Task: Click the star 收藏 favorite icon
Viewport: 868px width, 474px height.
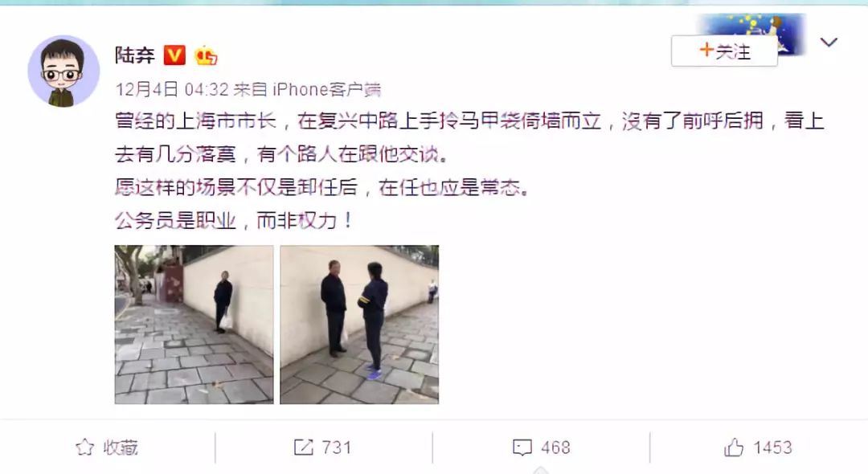Action: (x=84, y=447)
